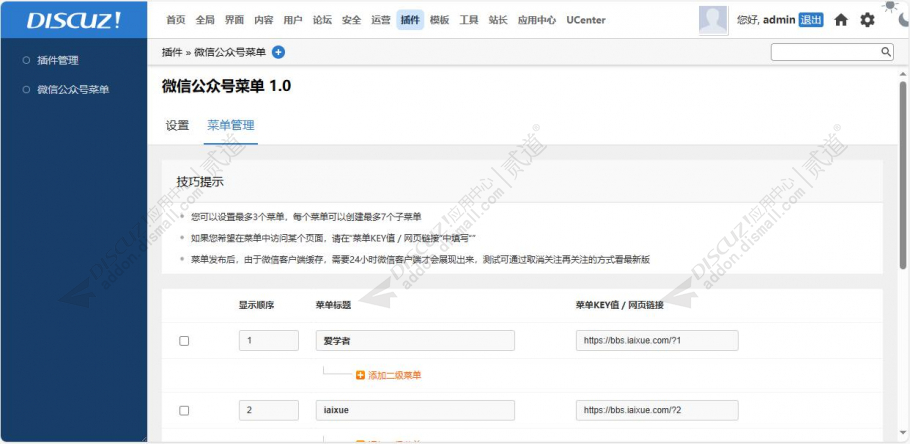The image size is (910, 444).
Task: Toggle dark mode moon icon
Action: click(x=904, y=20)
